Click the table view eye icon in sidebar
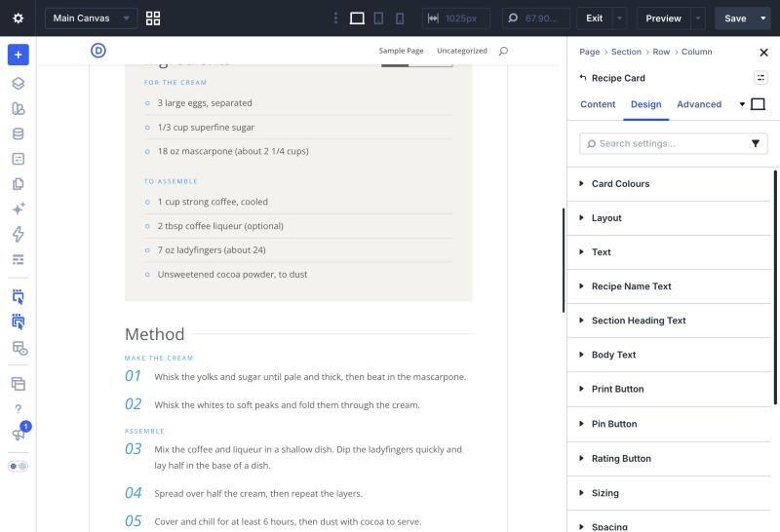Viewport: 780px width, 532px height. click(x=19, y=348)
